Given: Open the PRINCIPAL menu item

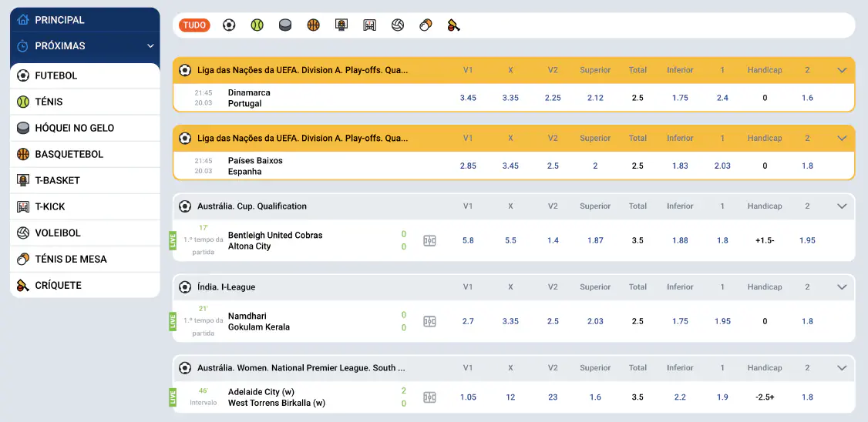Looking at the screenshot, I should [x=60, y=20].
